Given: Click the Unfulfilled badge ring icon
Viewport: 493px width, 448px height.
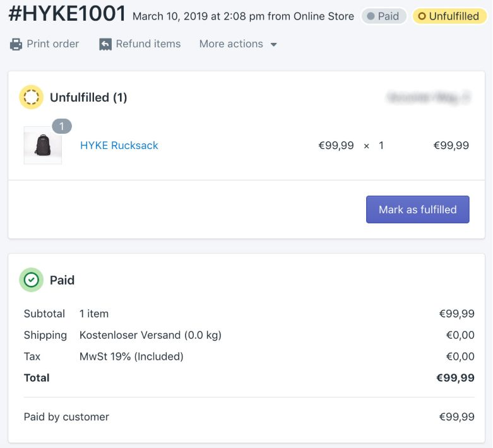Looking at the screenshot, I should [422, 16].
